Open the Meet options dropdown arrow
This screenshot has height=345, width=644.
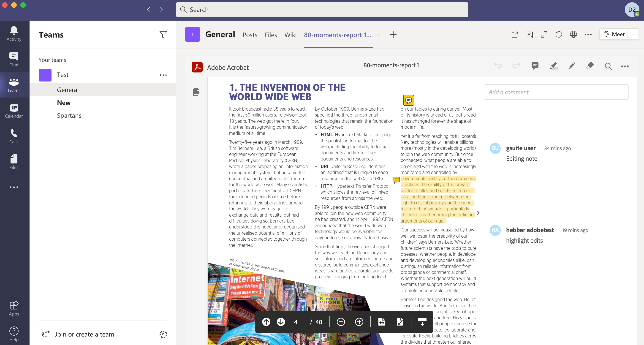click(633, 34)
